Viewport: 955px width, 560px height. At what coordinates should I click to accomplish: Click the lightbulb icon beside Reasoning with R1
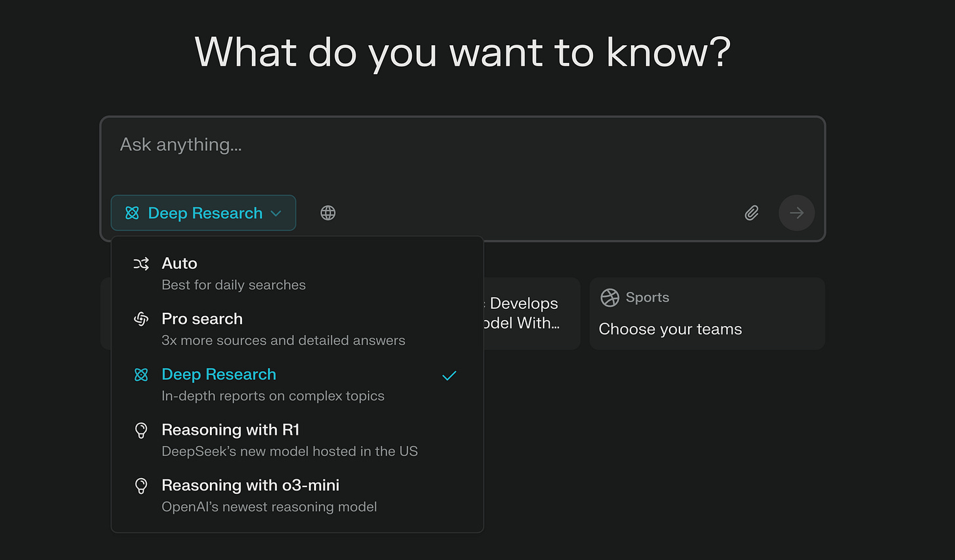point(141,431)
